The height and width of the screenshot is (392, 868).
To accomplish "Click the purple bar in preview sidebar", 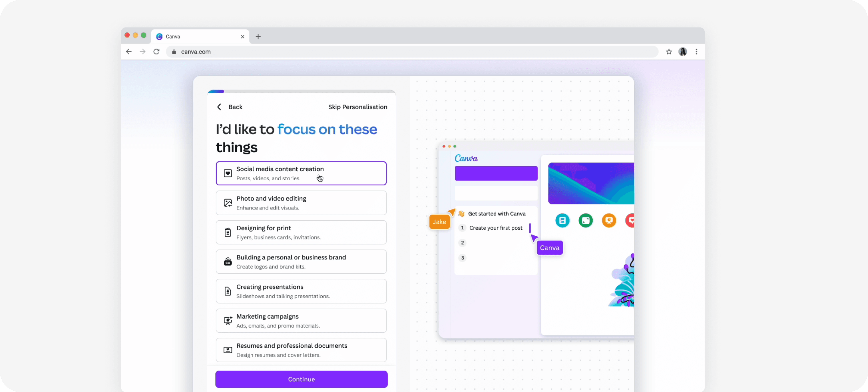I will point(496,173).
